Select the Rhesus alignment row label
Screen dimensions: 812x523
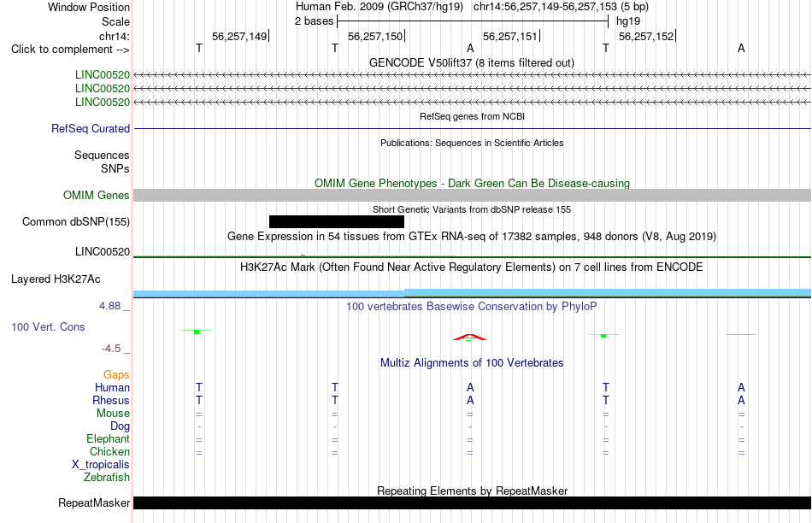click(x=111, y=400)
